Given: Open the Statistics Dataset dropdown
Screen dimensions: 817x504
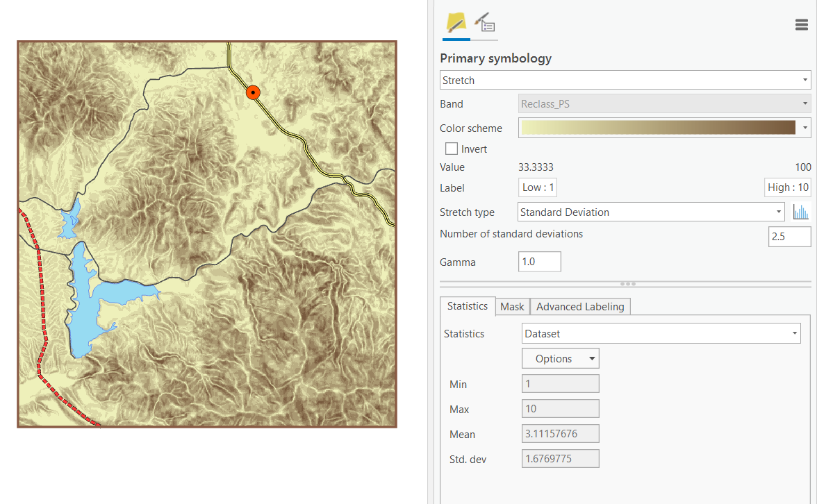Looking at the screenshot, I should [660, 334].
